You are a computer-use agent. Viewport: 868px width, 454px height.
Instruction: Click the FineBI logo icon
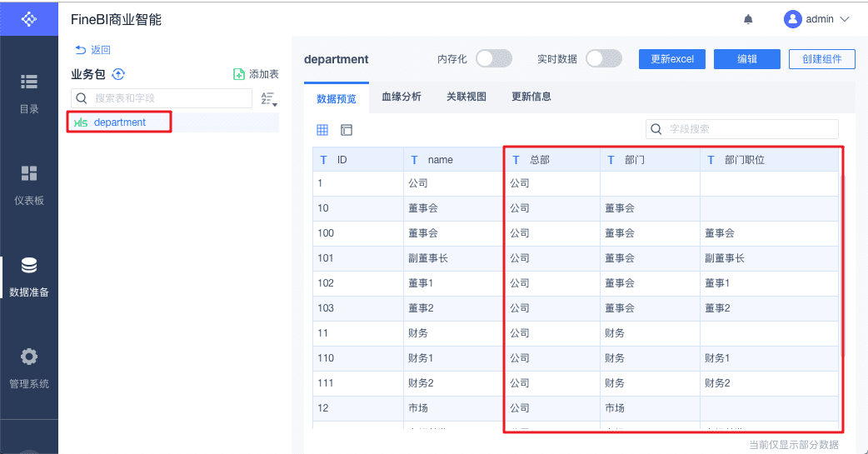[29, 19]
